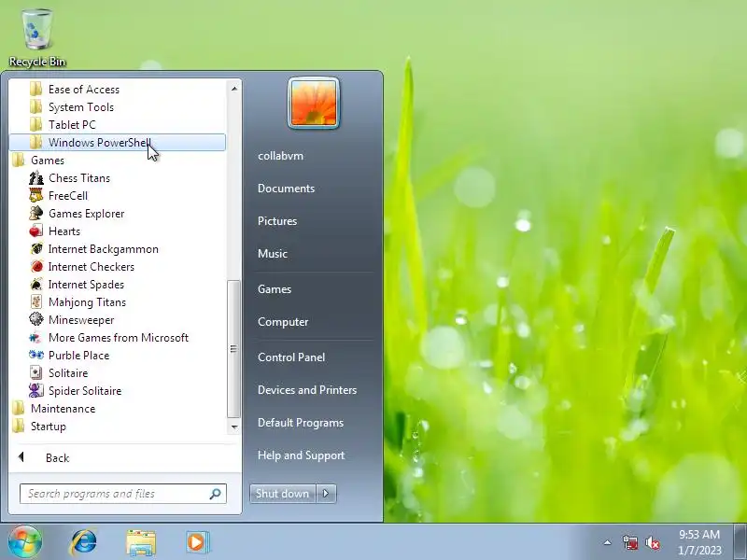Image resolution: width=747 pixels, height=560 pixels.
Task: Launch Internet Spades
Action: (86, 285)
